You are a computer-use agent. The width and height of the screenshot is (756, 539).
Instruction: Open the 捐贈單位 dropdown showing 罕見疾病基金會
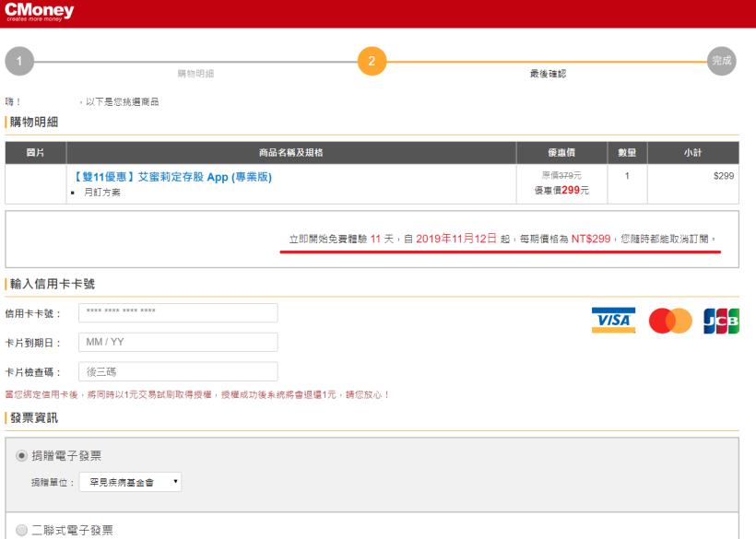(130, 482)
